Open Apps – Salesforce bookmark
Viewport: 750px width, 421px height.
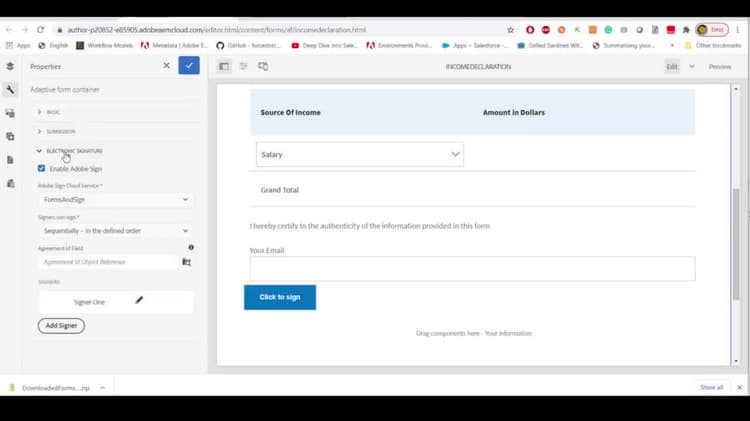pyautogui.click(x=475, y=45)
